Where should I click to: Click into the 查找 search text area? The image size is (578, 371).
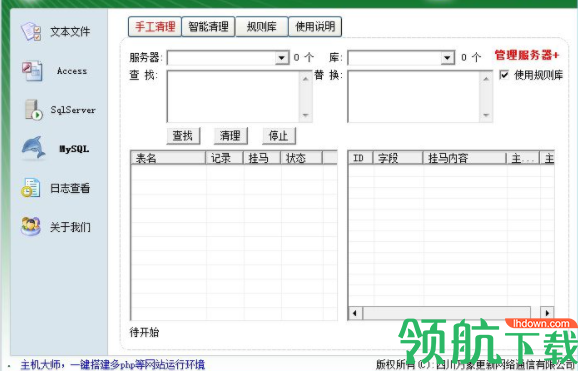[233, 96]
